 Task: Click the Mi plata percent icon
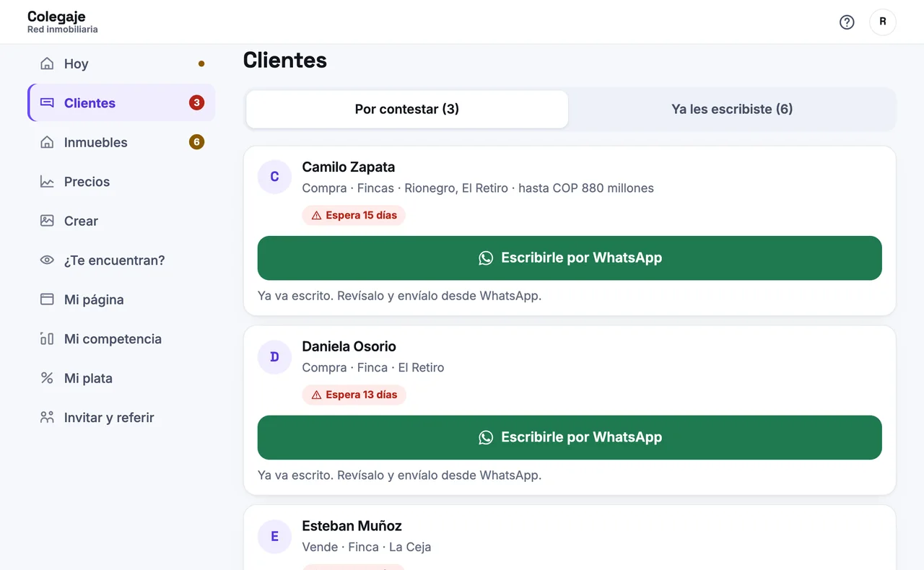47,378
